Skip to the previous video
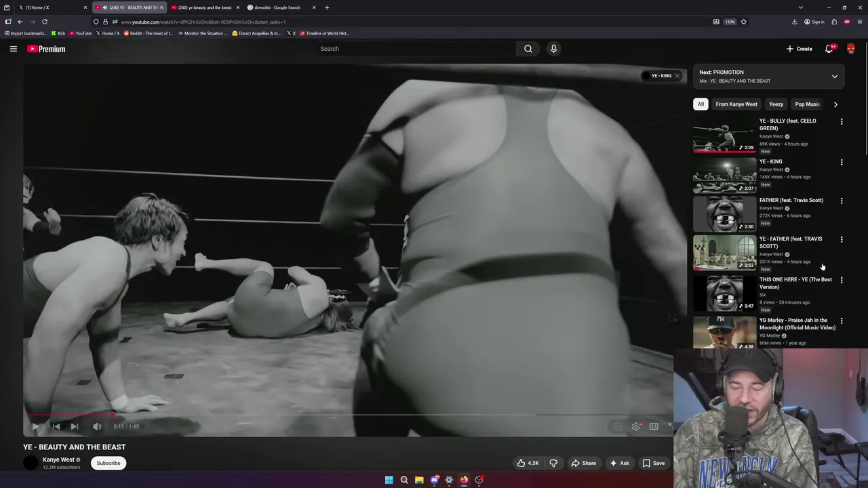The width and height of the screenshot is (868, 488). (56, 426)
